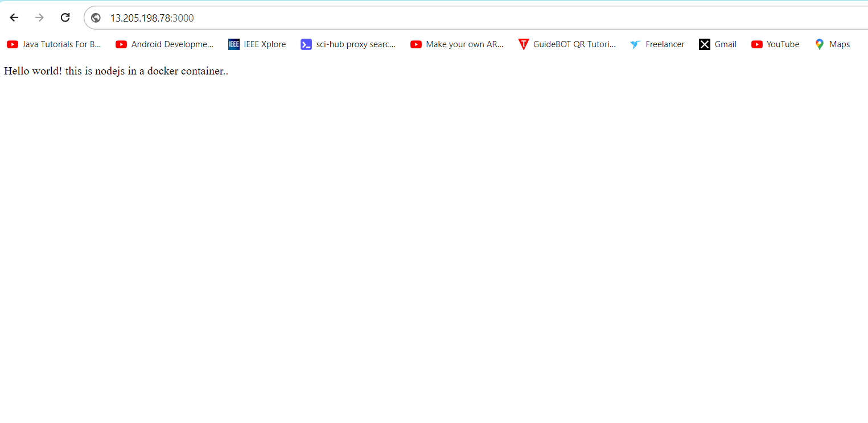Image resolution: width=868 pixels, height=423 pixels.
Task: Click the Maps pin favicon
Action: pos(819,44)
